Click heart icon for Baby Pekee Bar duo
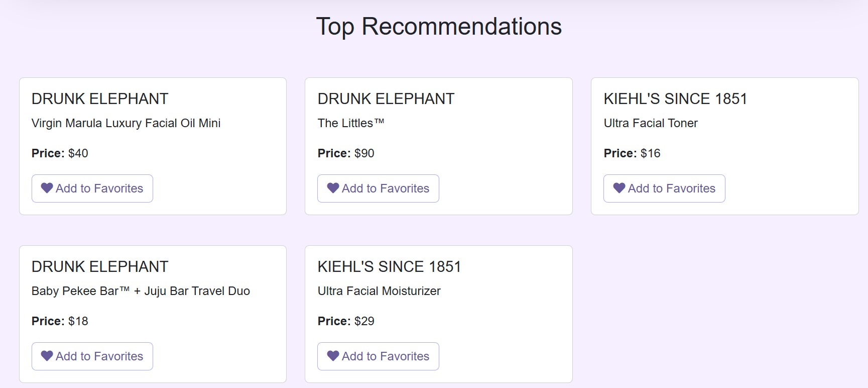Screen dimensions: 868x388 (x=47, y=356)
